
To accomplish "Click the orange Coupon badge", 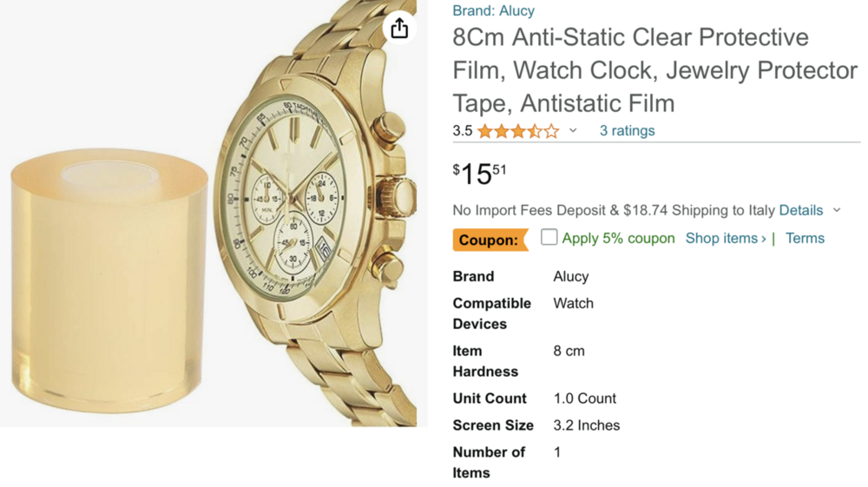I will [490, 240].
